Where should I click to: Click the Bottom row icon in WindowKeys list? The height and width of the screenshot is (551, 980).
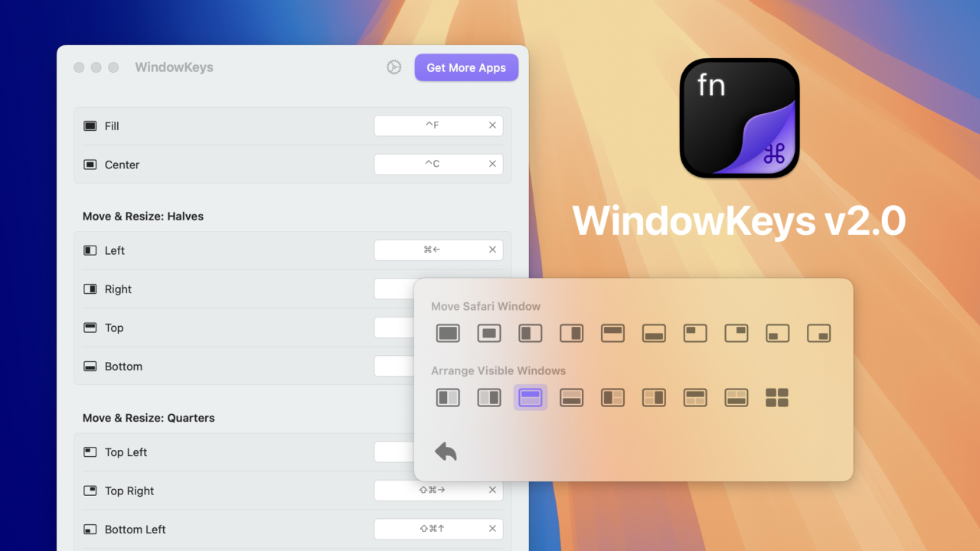[90, 367]
